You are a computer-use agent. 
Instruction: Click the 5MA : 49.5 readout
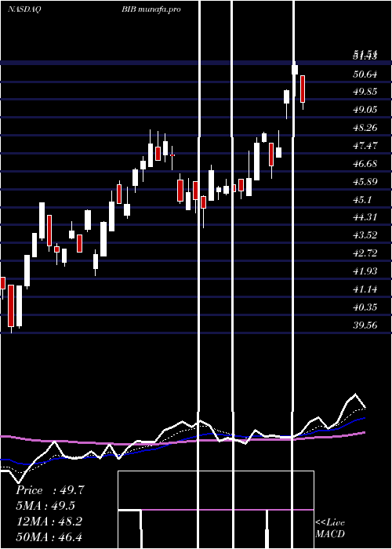(x=46, y=506)
